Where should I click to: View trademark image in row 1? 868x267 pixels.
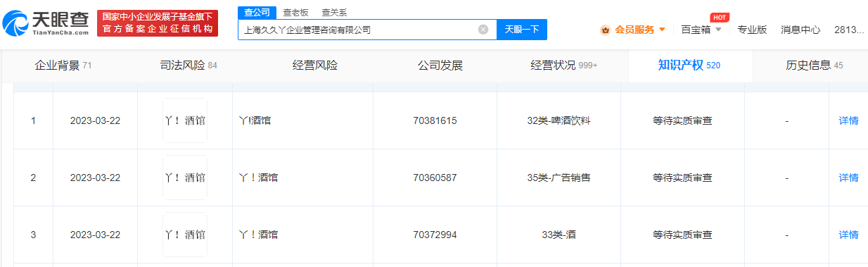[185, 120]
